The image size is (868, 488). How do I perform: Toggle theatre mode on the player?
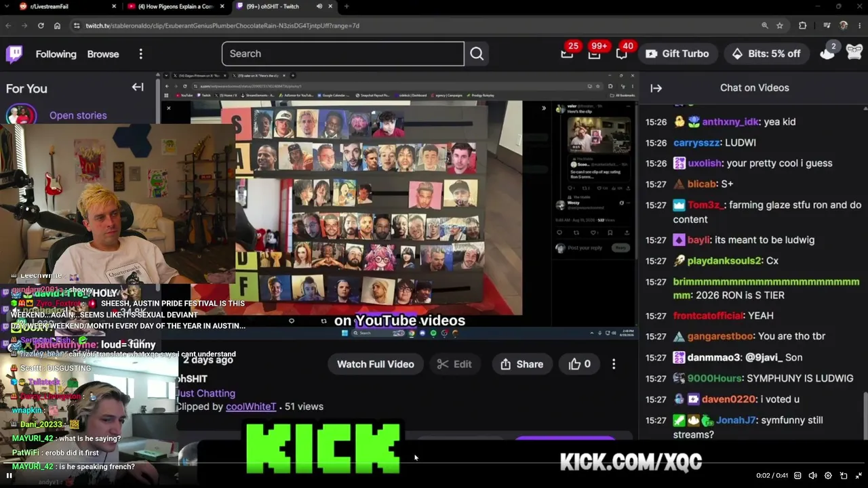pos(844,476)
